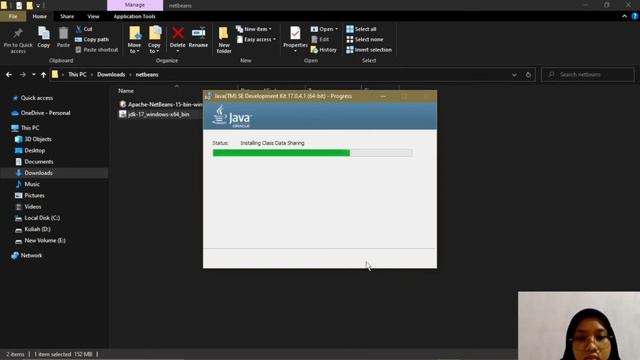Viewport: 640px width, 360px height.
Task: Click Copy path in ribbon
Action: pos(92,40)
